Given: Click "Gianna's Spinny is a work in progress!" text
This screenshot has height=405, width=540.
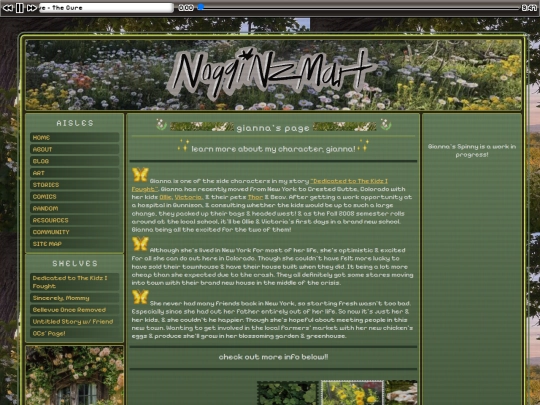Looking at the screenshot, I should (x=472, y=150).
